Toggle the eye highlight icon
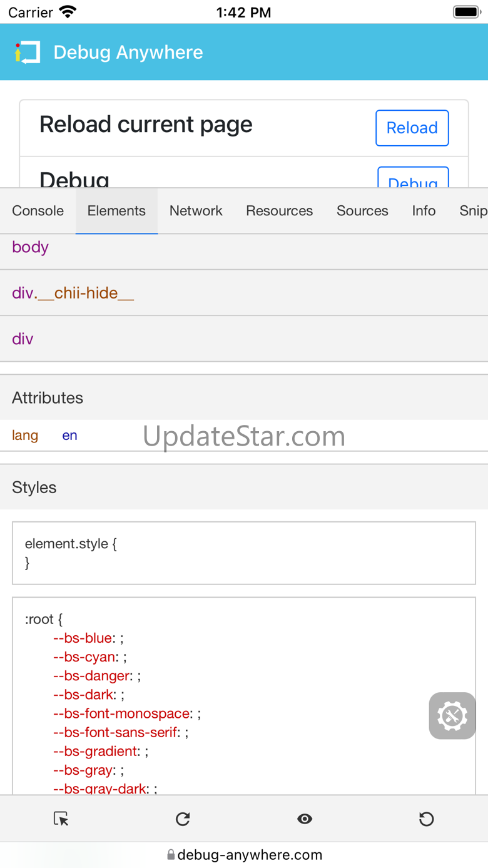488x868 pixels. (x=305, y=819)
